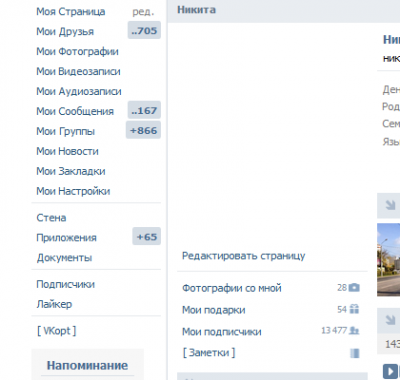Viewport: 400px width, 380px height.
Task: Click camera icon next to 28
Action: click(x=354, y=288)
